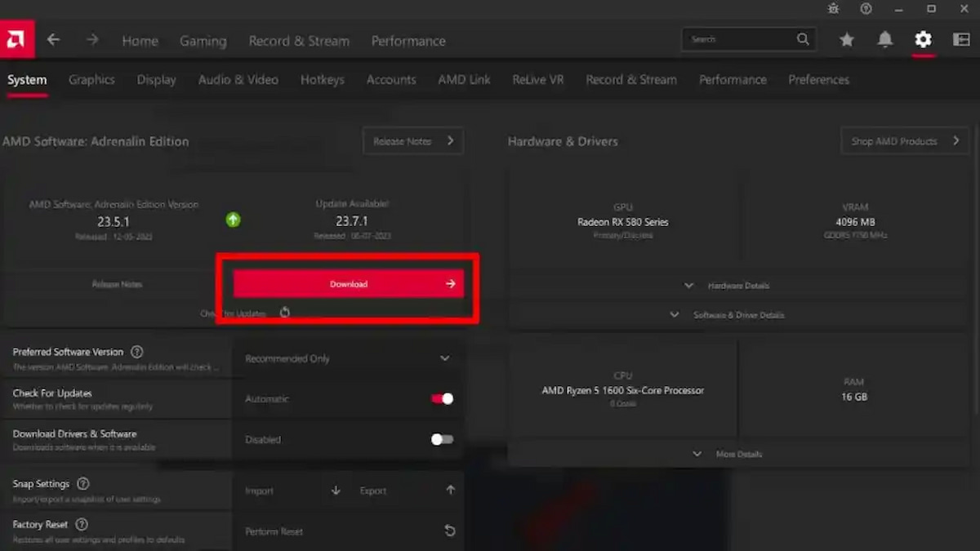This screenshot has height=551, width=980.
Task: Open top Record & Stream tab
Action: [x=299, y=41]
